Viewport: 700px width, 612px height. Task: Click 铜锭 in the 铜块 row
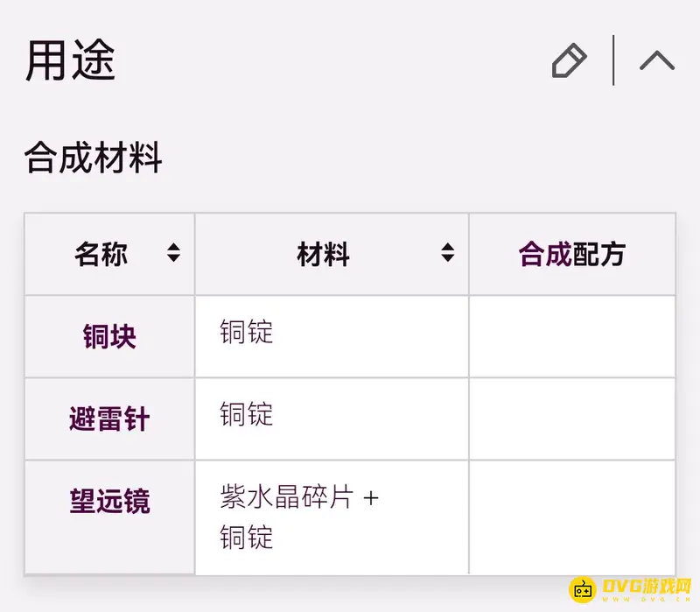[246, 332]
